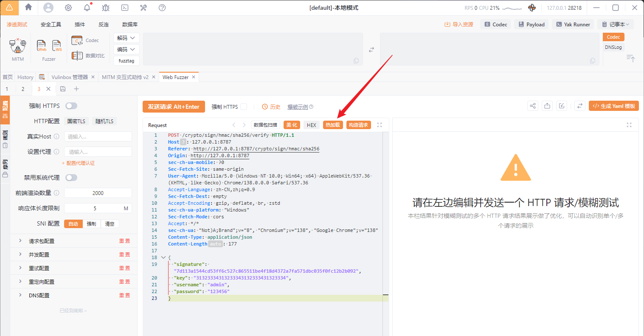Select 随机TLS option
Screen dimensions: 644x336
click(x=104, y=121)
